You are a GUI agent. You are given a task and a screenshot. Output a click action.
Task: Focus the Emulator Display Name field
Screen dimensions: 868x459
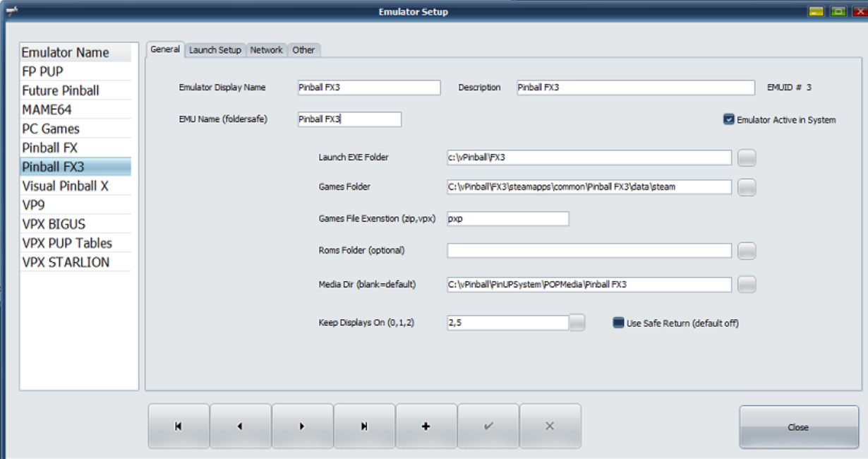(x=369, y=88)
